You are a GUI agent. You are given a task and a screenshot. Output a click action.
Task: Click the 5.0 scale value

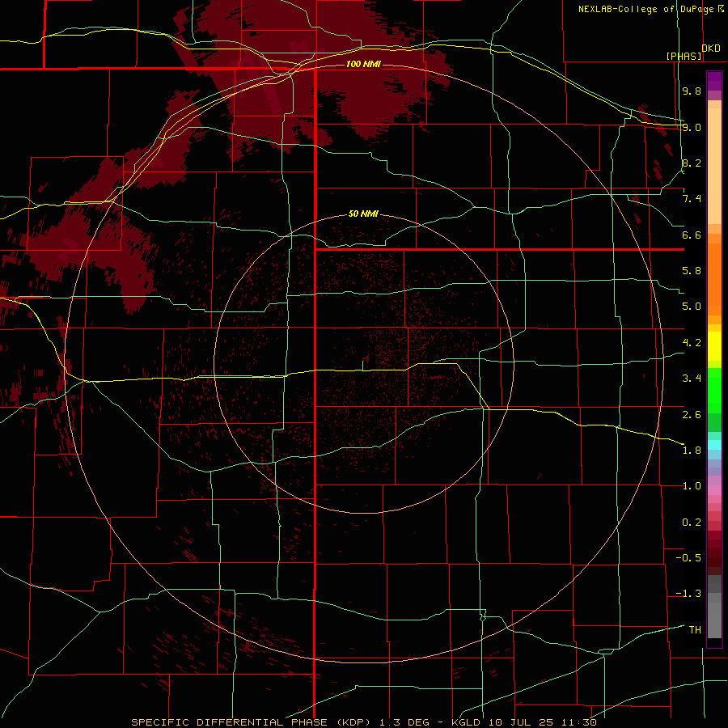(x=692, y=307)
